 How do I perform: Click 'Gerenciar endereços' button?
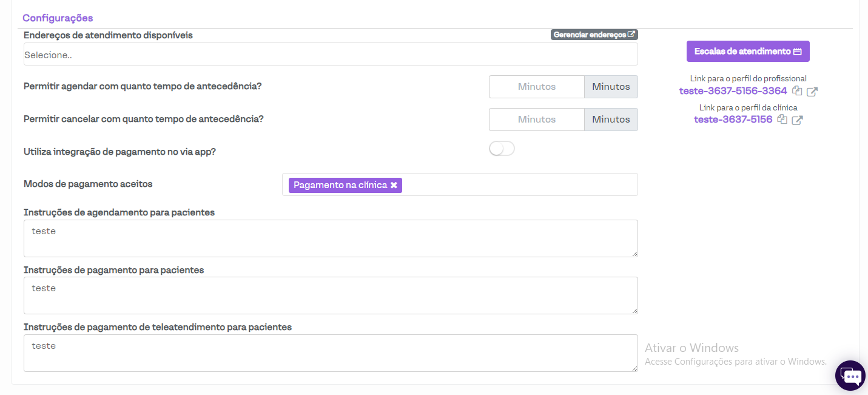coord(594,35)
